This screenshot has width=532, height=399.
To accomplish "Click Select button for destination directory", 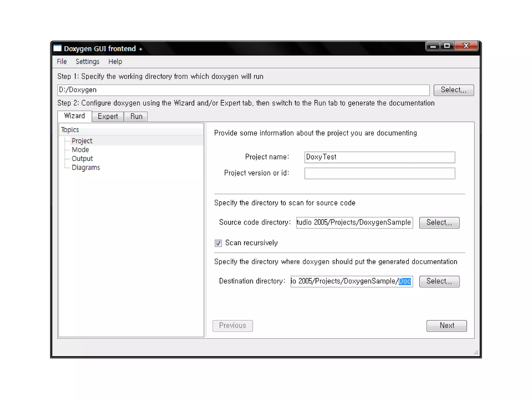I will pos(439,281).
